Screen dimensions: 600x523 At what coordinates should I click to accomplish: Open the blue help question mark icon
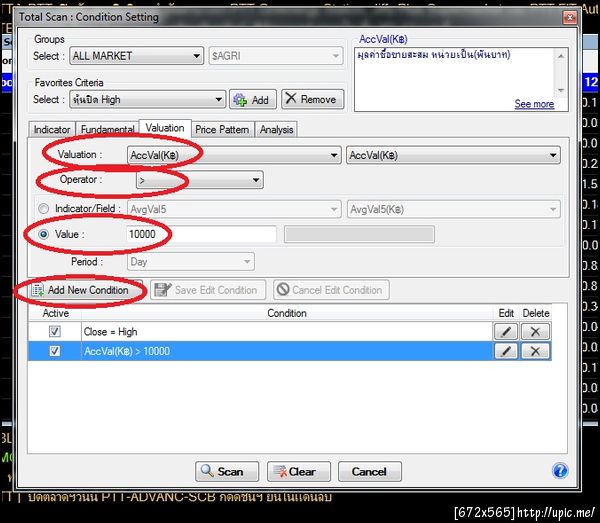tap(560, 471)
